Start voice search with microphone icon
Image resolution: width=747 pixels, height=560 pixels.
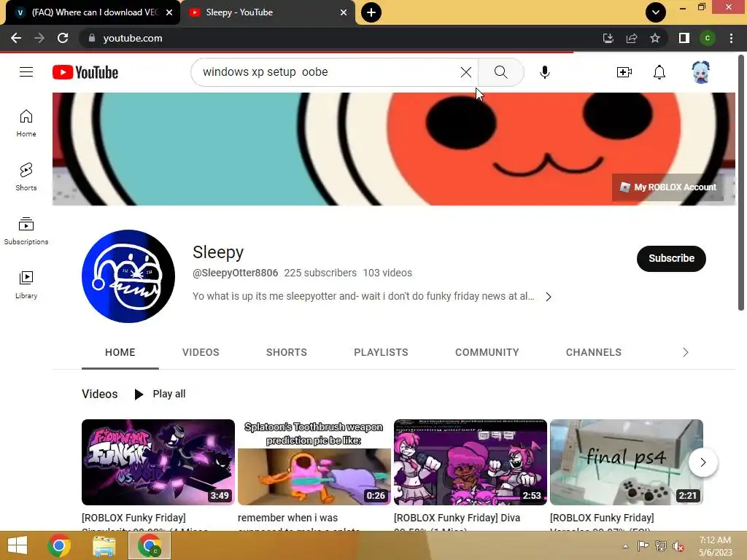pos(544,72)
